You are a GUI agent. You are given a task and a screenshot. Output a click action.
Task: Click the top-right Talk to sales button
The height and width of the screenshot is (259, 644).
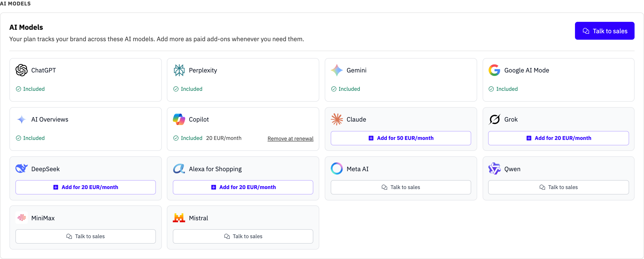[605, 31]
